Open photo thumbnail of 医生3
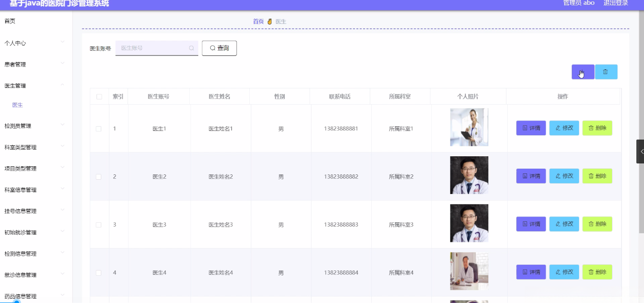 coord(469,223)
